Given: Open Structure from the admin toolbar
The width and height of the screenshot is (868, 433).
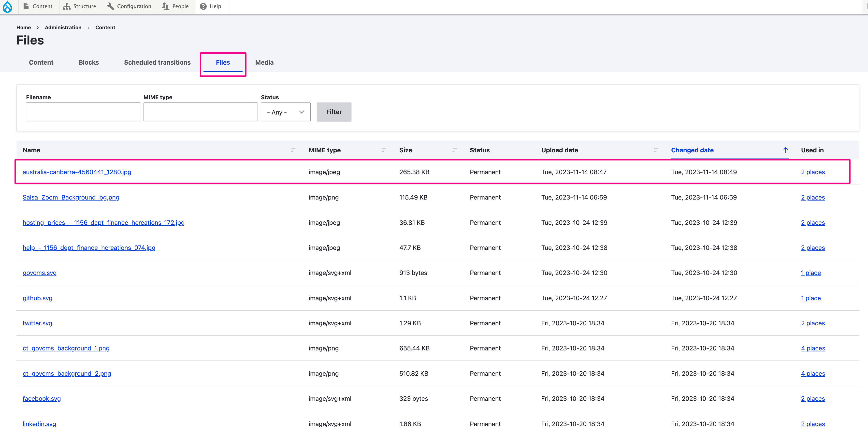Looking at the screenshot, I should [80, 6].
